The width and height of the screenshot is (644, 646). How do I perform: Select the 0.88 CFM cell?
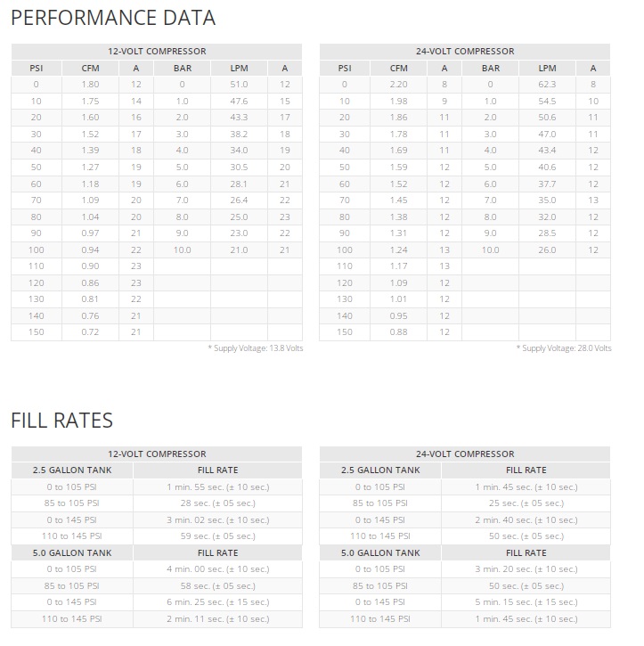398,331
